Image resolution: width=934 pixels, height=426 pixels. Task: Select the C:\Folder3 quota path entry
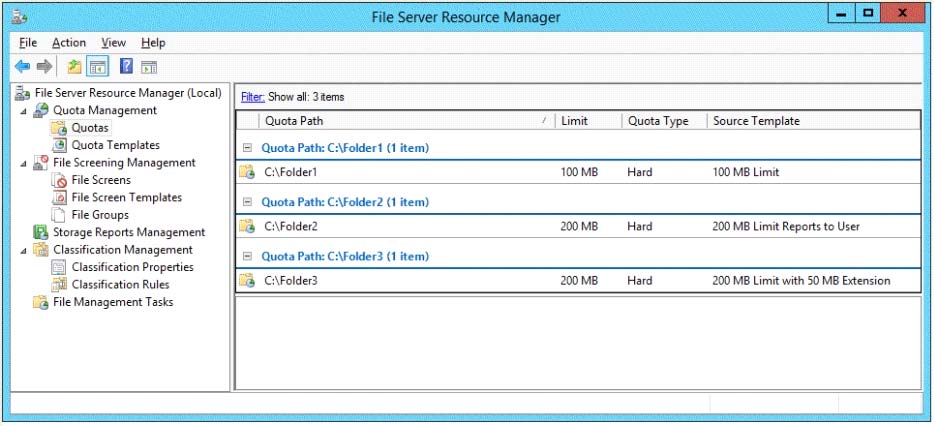(291, 281)
